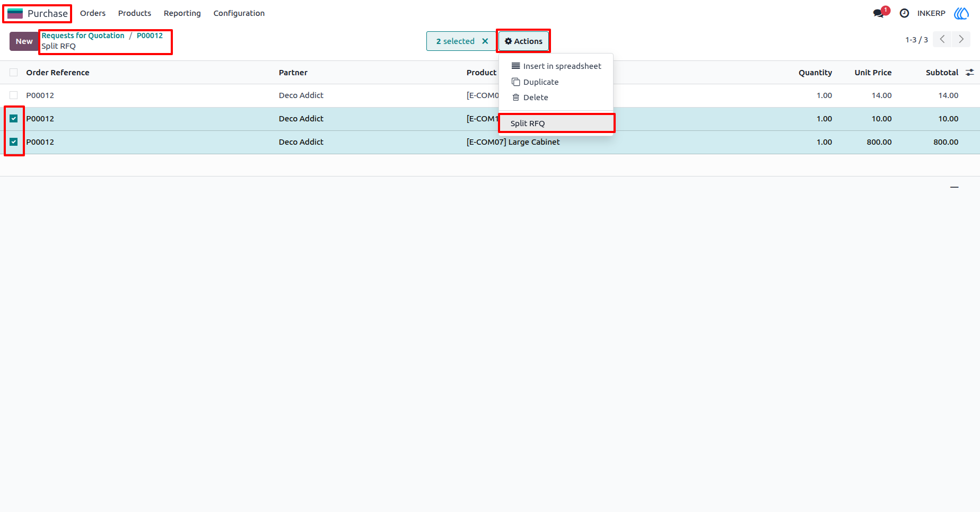Image resolution: width=980 pixels, height=512 pixels.
Task: Click the 1-3 / 3 pager counter
Action: pos(916,40)
